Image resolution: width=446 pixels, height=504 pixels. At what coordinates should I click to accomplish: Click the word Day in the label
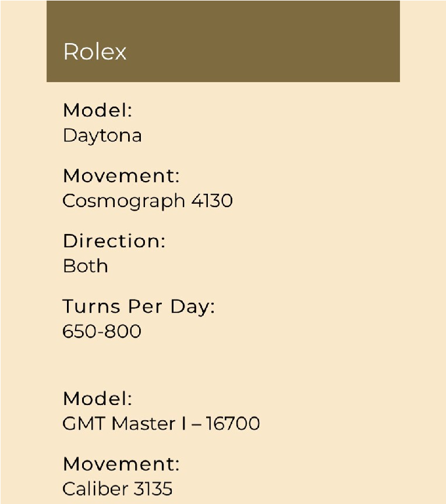[192, 306]
